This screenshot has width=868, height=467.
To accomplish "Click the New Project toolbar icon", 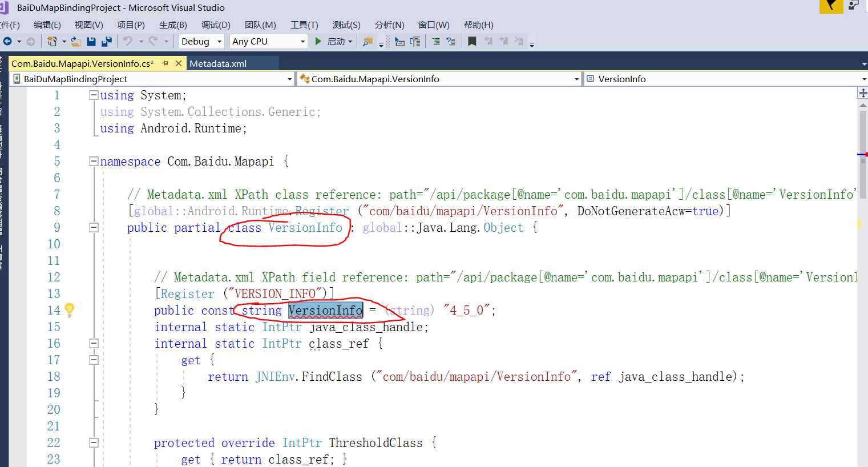I will coord(52,41).
